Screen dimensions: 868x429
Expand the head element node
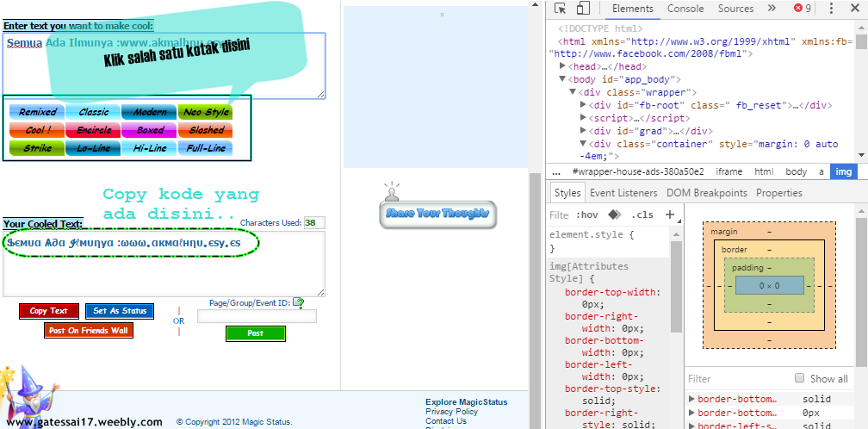pyautogui.click(x=563, y=66)
